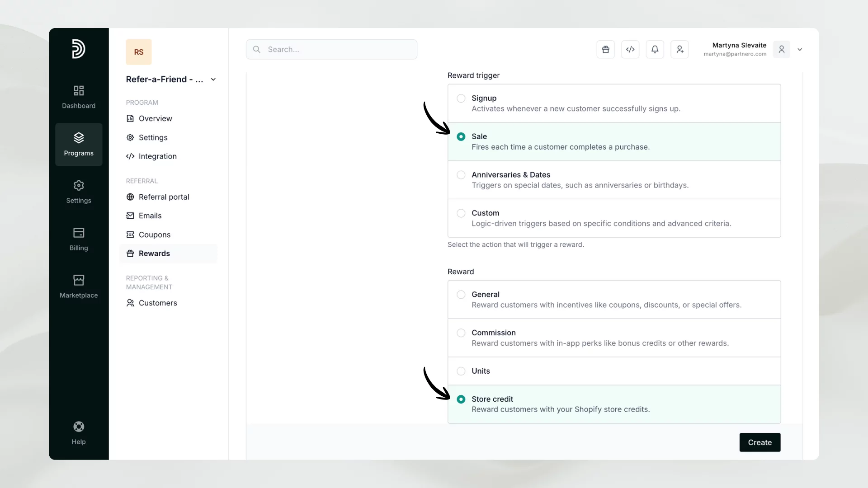Open the Coupons menu item
868x488 pixels.
click(x=154, y=235)
